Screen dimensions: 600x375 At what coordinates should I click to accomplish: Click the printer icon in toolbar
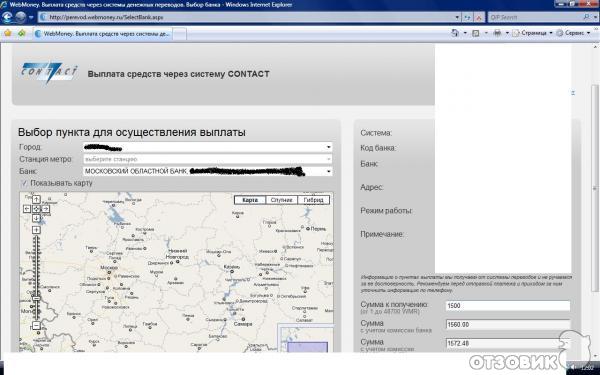497,33
